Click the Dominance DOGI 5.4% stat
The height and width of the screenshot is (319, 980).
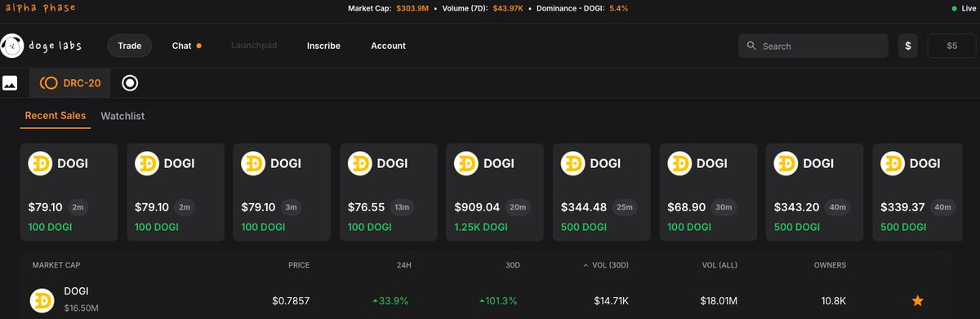pyautogui.click(x=582, y=8)
